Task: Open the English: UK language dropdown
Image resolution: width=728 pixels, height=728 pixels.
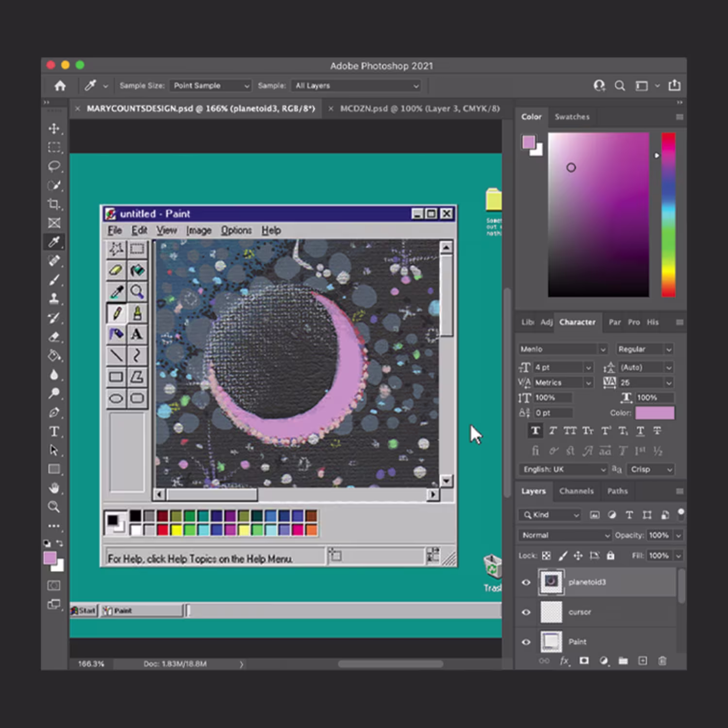Action: click(564, 469)
